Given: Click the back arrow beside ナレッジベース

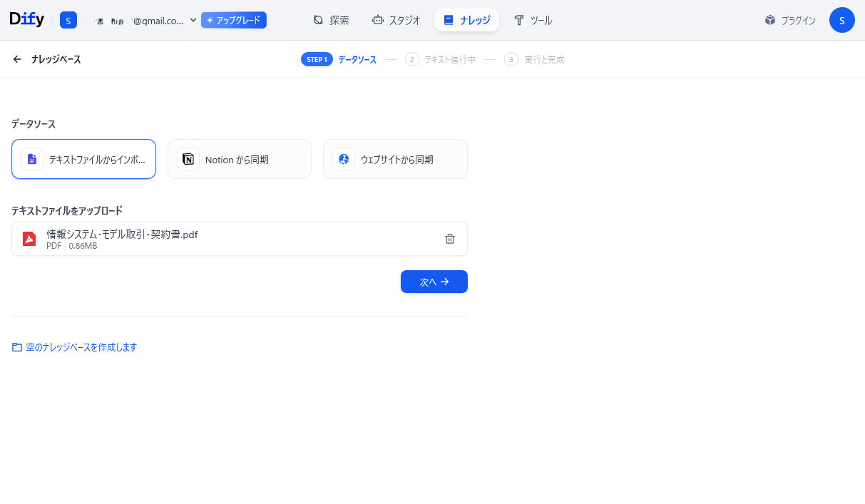Looking at the screenshot, I should tap(16, 59).
